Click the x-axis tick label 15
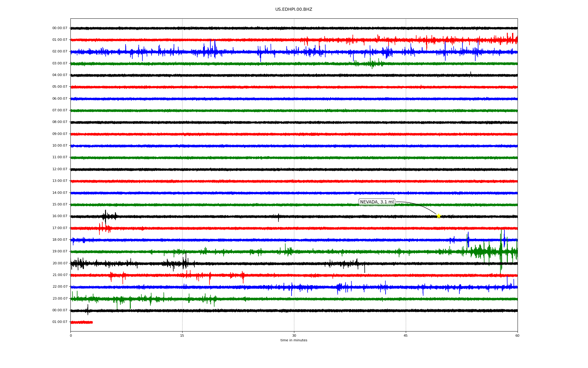The image size is (588, 368). [x=182, y=336]
